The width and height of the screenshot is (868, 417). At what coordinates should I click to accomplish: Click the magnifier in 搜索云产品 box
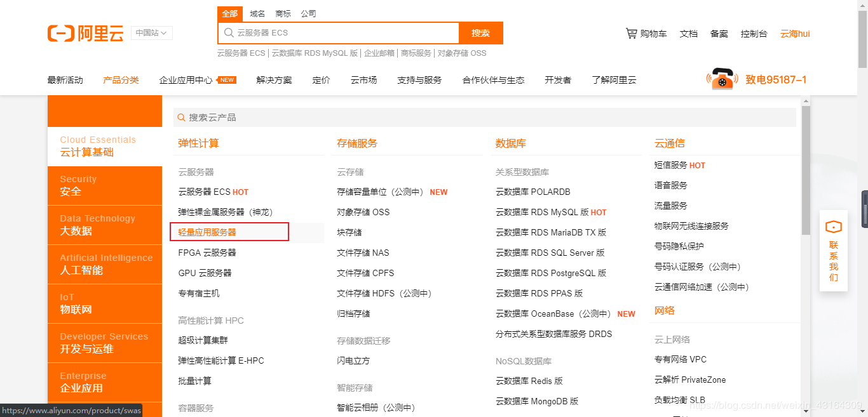tap(182, 117)
